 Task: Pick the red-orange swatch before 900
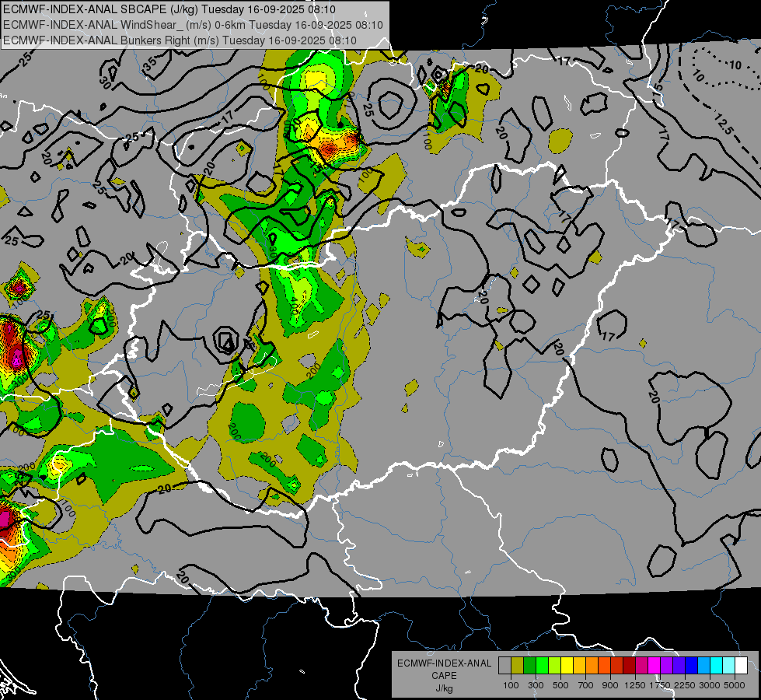604,666
